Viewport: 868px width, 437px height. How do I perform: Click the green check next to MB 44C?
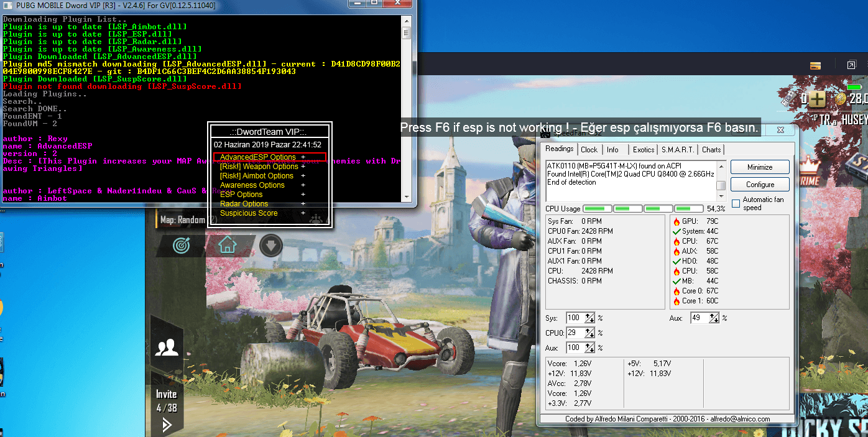(x=676, y=281)
